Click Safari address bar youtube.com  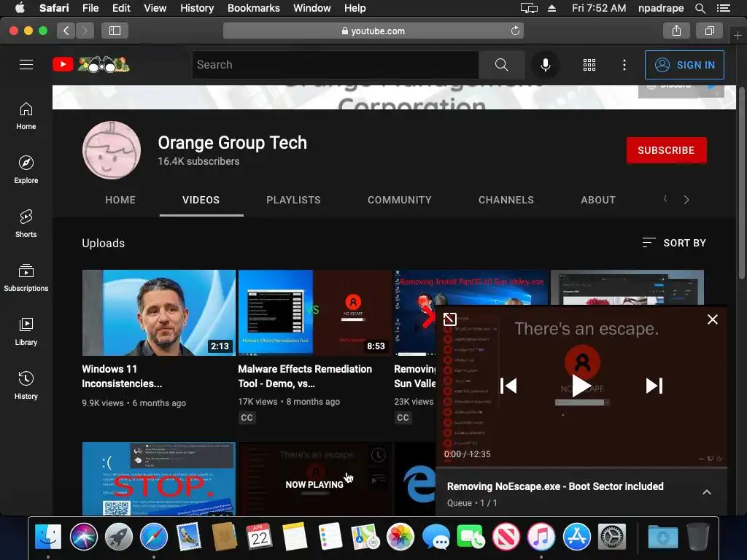pos(373,31)
